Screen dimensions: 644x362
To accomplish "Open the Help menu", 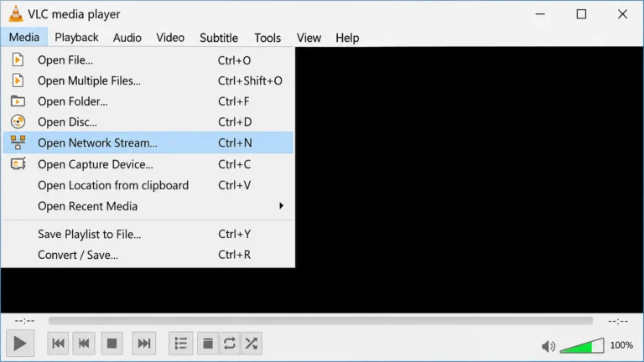I will tap(347, 38).
